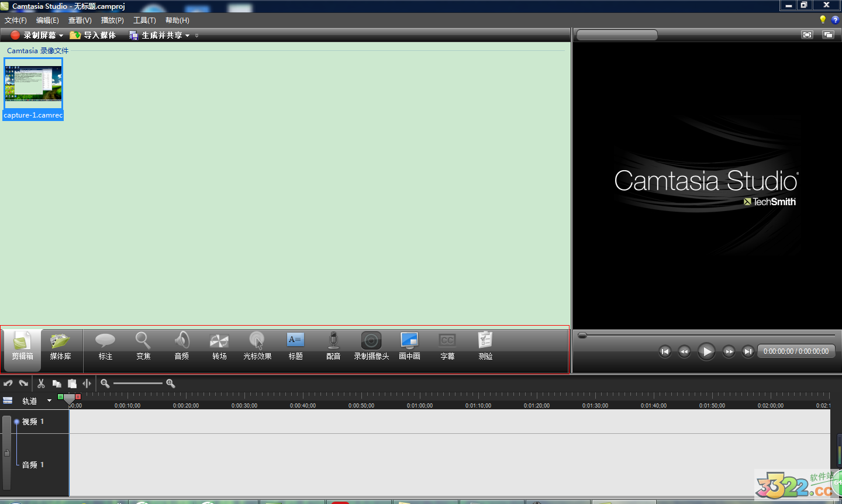The height and width of the screenshot is (504, 842).
Task: Zoom in the timeline with plus magnifier
Action: click(x=171, y=384)
